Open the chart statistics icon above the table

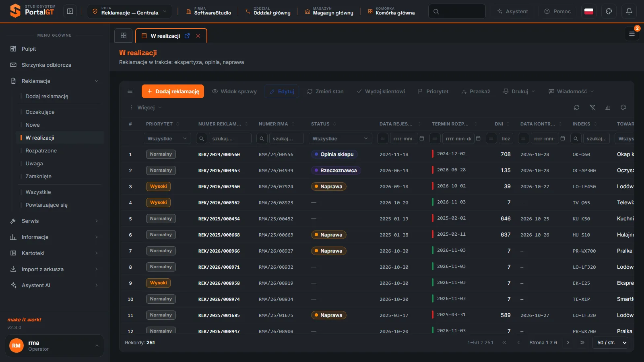(608, 107)
